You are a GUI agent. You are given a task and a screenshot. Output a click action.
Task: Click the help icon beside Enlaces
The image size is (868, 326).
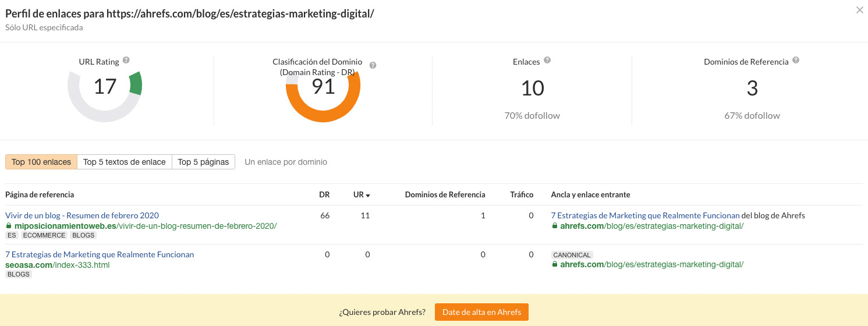pyautogui.click(x=547, y=60)
